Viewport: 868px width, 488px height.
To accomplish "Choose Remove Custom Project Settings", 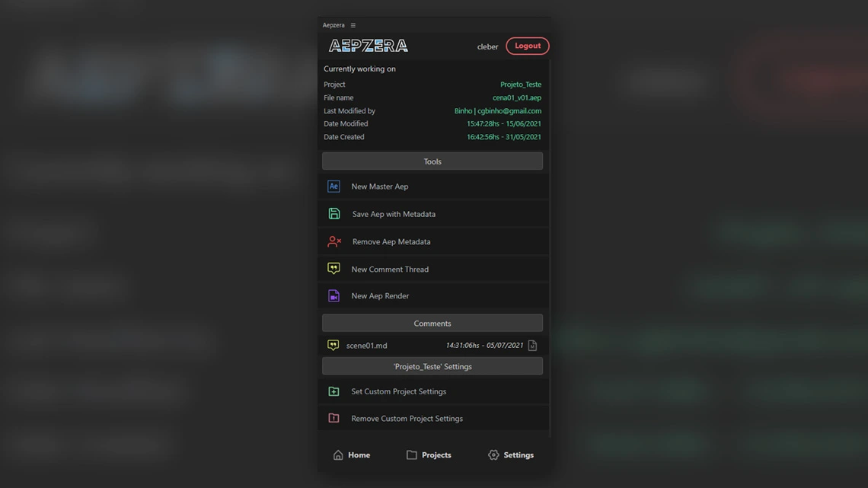I will 433,418.
